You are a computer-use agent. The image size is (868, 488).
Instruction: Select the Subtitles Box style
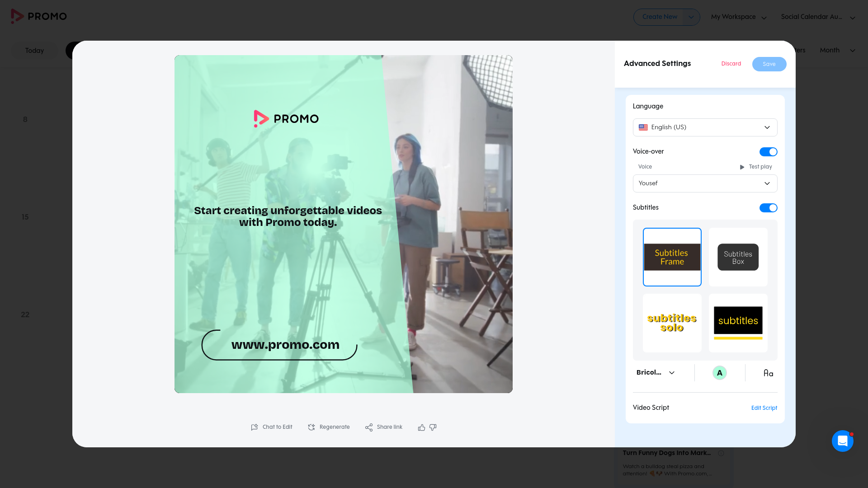pyautogui.click(x=738, y=257)
